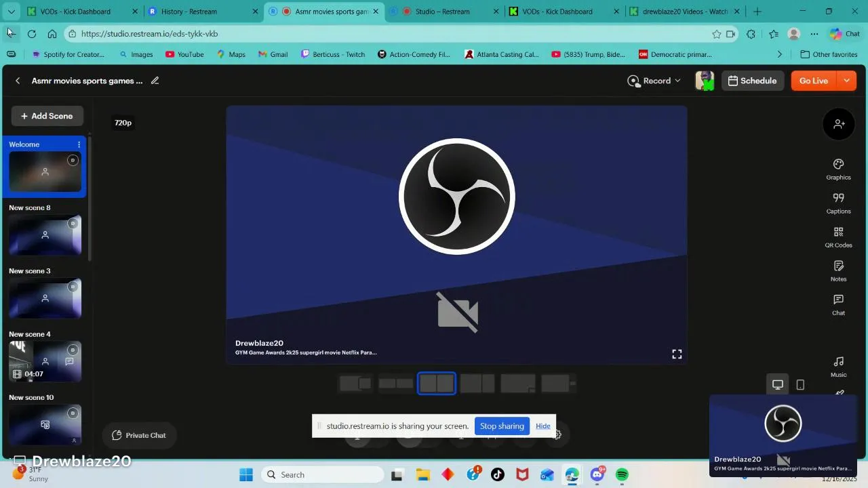Viewport: 868px width, 488px height.
Task: Open Spotify from the taskbar
Action: [x=622, y=474]
